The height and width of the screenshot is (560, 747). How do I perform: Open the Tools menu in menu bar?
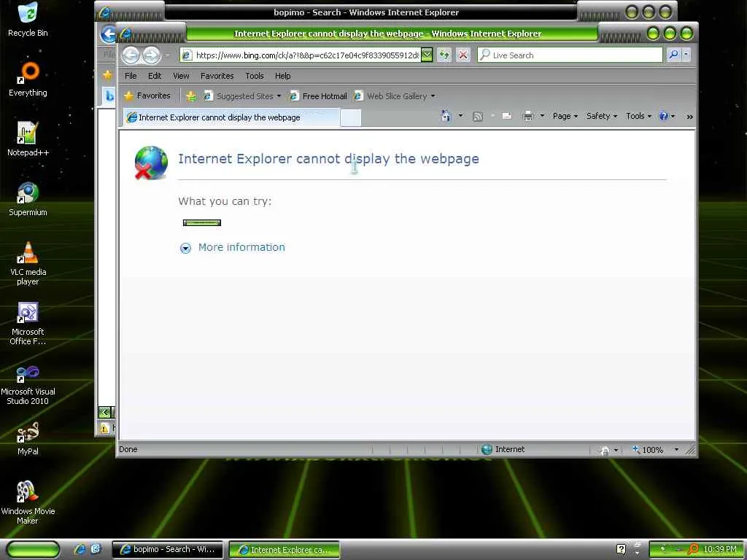click(255, 76)
